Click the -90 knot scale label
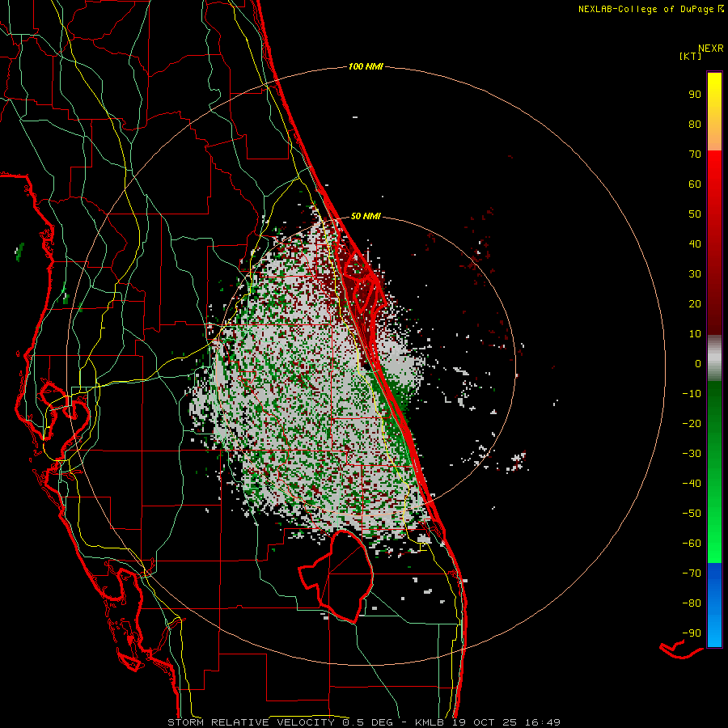The width and height of the screenshot is (728, 728). click(692, 633)
